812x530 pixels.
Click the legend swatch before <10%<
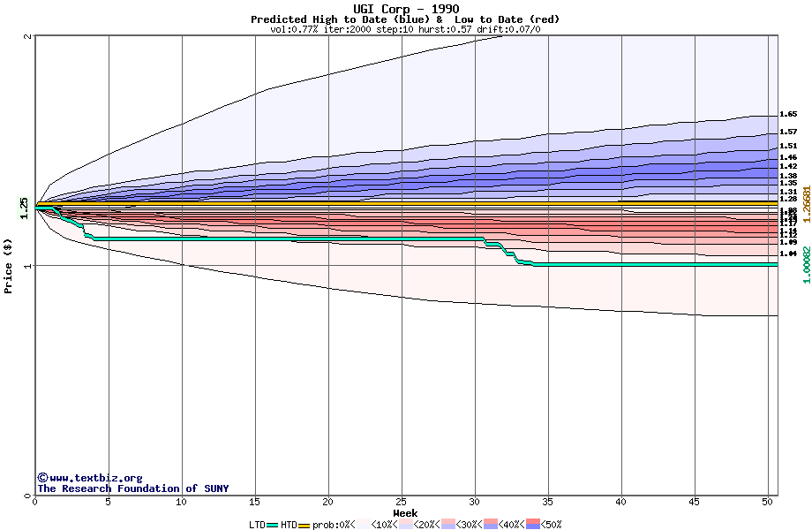coord(364,525)
